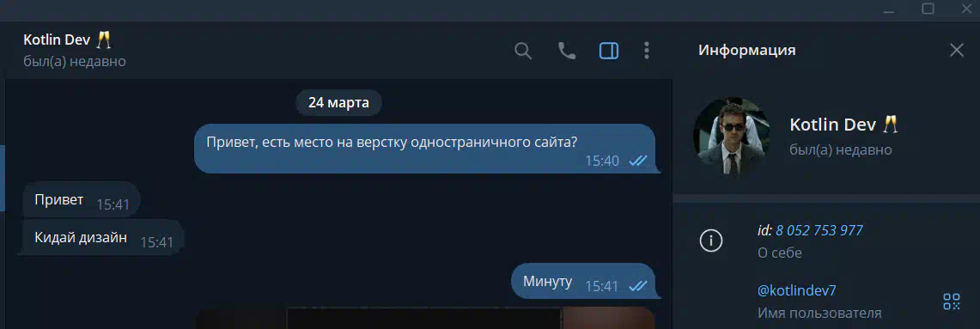
Task: Show QR code for the username
Action: (x=951, y=302)
